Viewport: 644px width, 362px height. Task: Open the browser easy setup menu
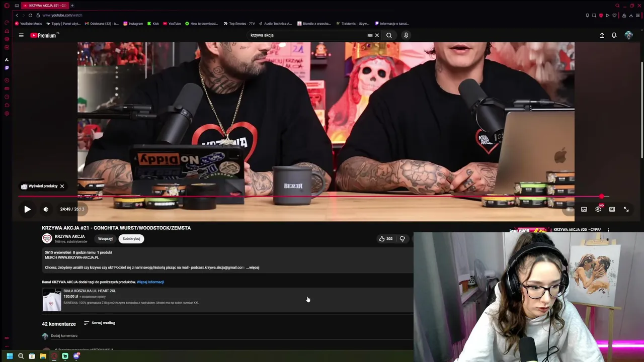tap(637, 16)
